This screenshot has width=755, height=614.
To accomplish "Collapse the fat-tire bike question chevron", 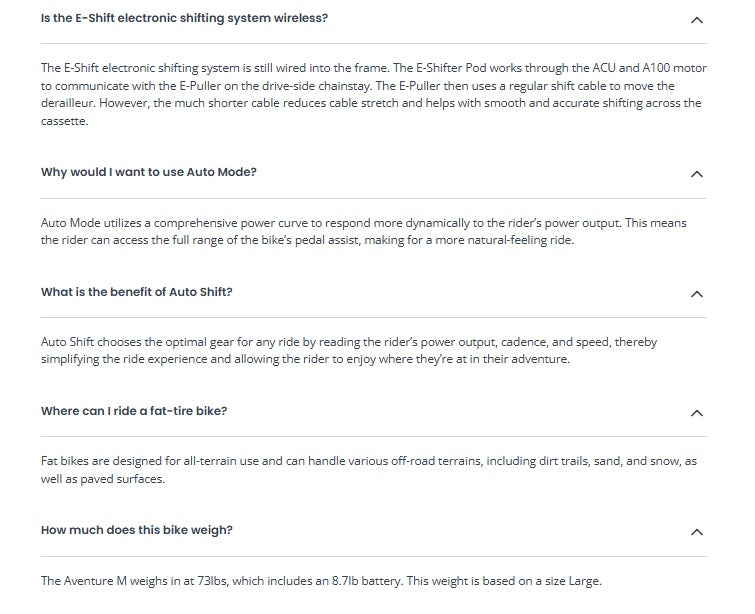I will coord(697,412).
